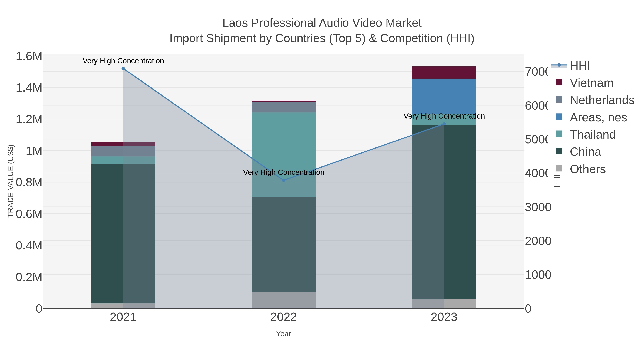Click the HHI data point for 2022
The width and height of the screenshot is (644, 362).
284,180
